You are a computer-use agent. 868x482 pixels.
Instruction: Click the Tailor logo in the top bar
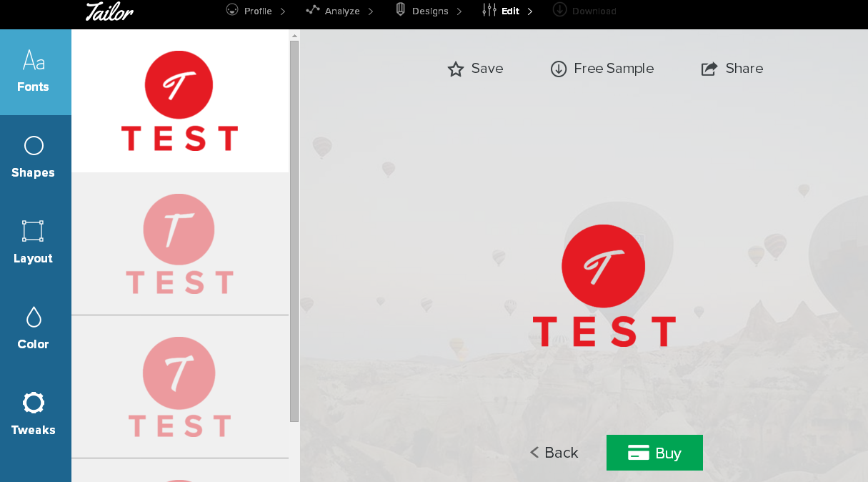pos(109,12)
